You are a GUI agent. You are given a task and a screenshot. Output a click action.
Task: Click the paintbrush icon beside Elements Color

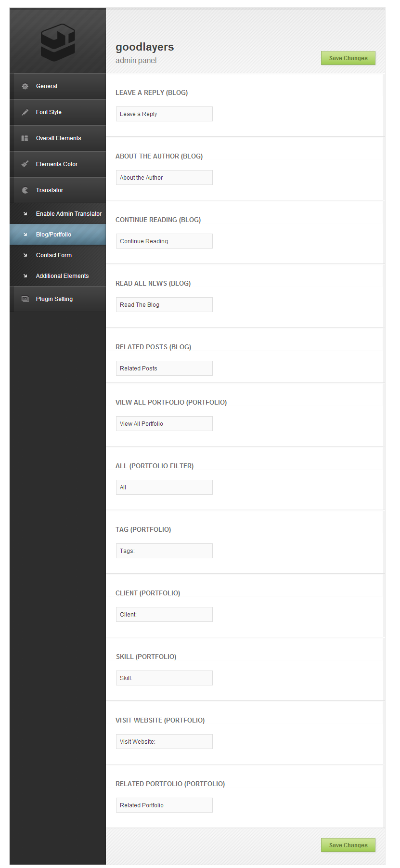tap(25, 164)
